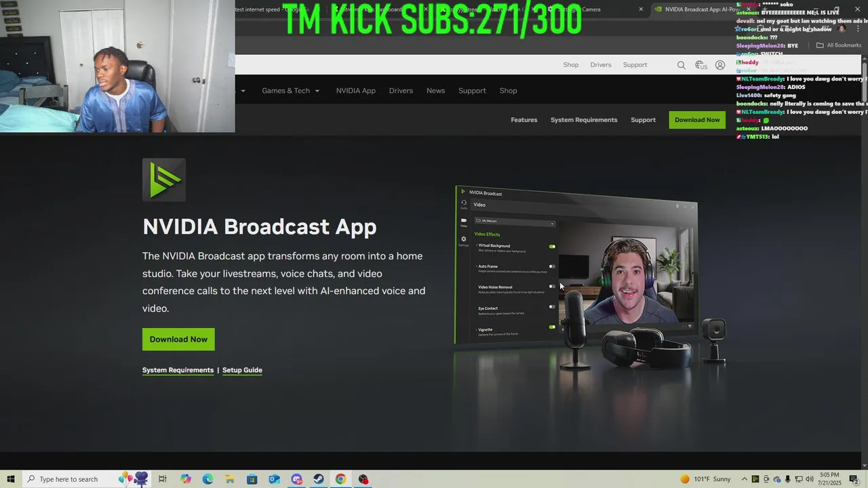
Task: Open the red app icon after Chrome
Action: (363, 479)
